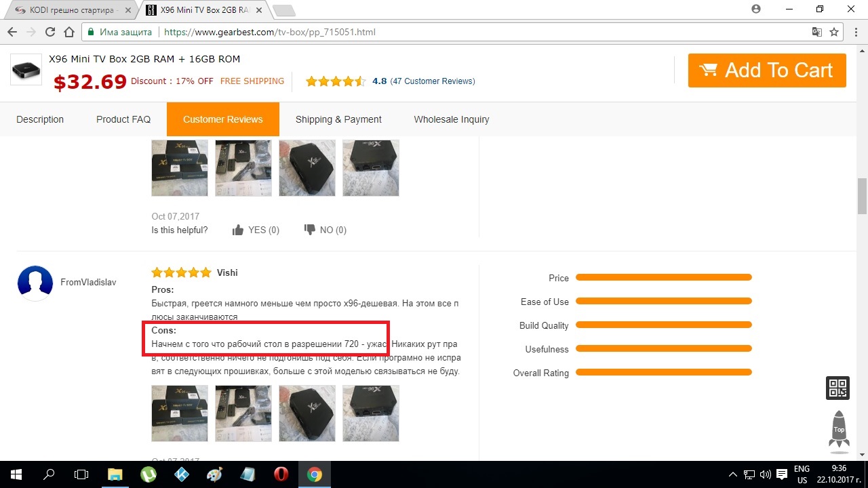This screenshot has height=488, width=868.
Task: Click the page vertical scrollbar thumb
Action: [x=862, y=197]
